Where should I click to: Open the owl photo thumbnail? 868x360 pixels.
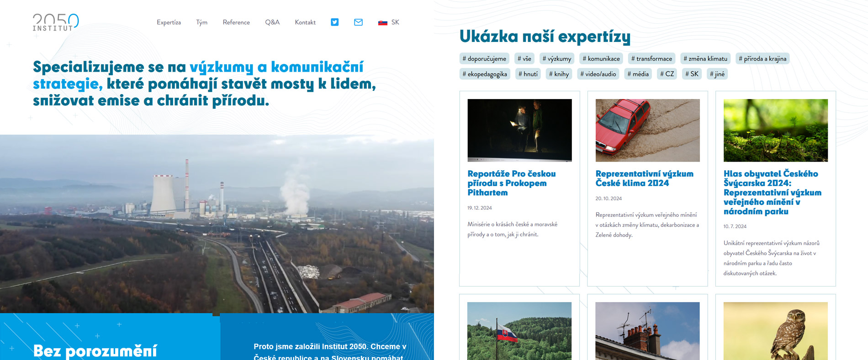tap(776, 331)
